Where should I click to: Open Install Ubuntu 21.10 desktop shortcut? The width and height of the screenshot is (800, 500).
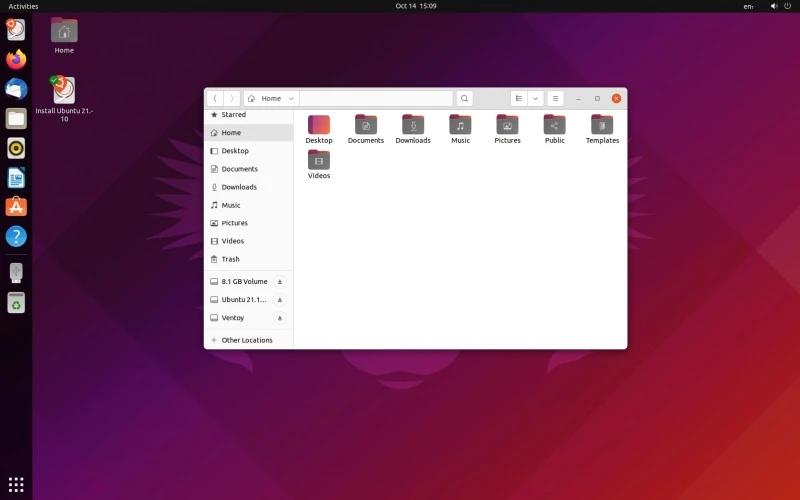tap(64, 92)
